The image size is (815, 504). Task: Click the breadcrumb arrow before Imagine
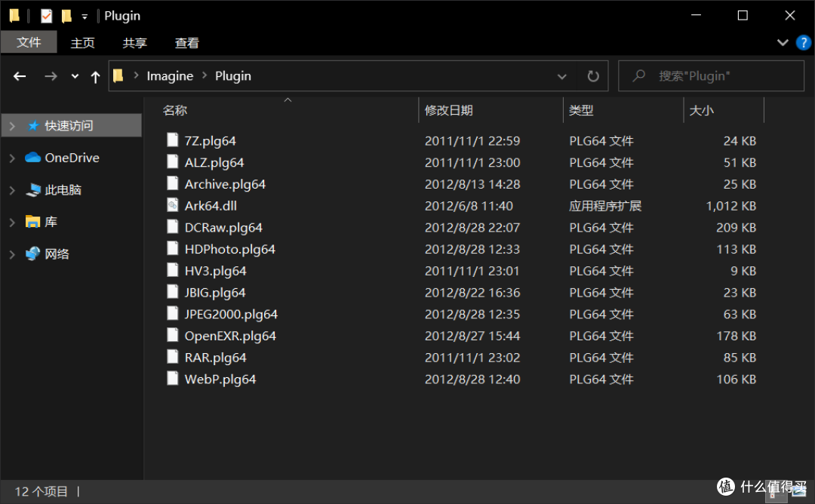tap(136, 75)
